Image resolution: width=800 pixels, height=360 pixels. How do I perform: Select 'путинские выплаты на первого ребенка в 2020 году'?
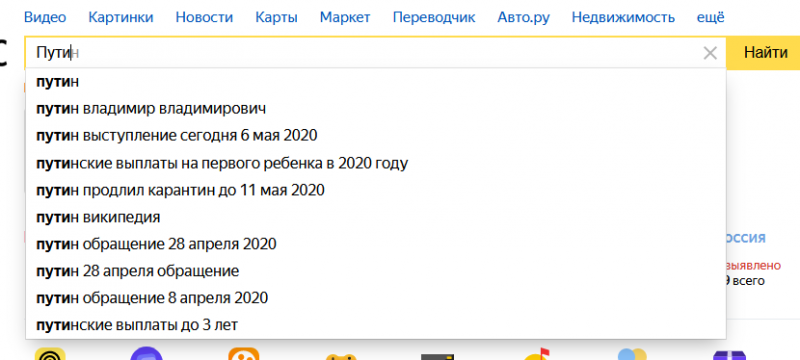tap(376, 163)
